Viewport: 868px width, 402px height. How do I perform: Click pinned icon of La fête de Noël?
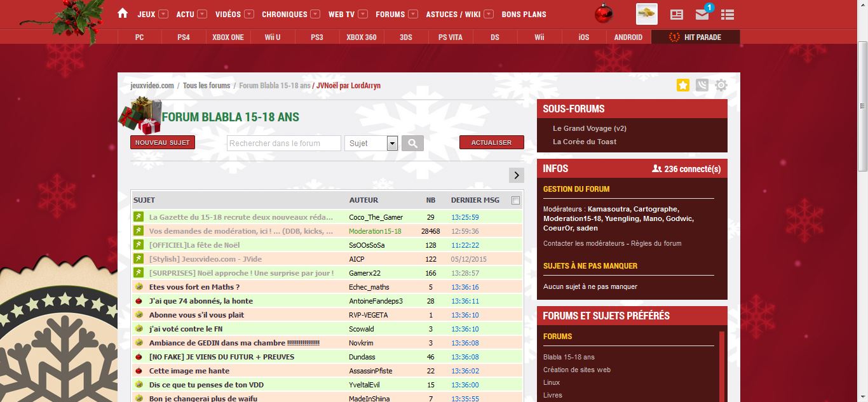click(139, 245)
